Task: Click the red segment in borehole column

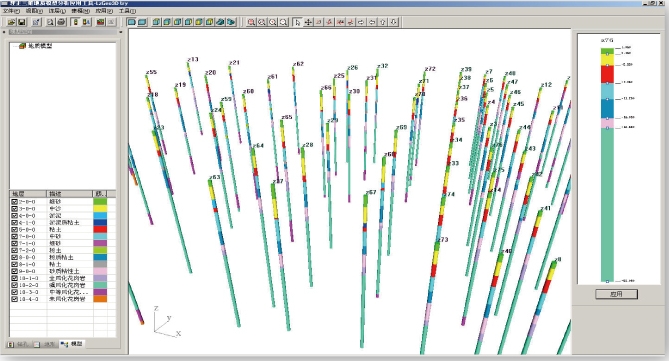Action: pos(608,74)
